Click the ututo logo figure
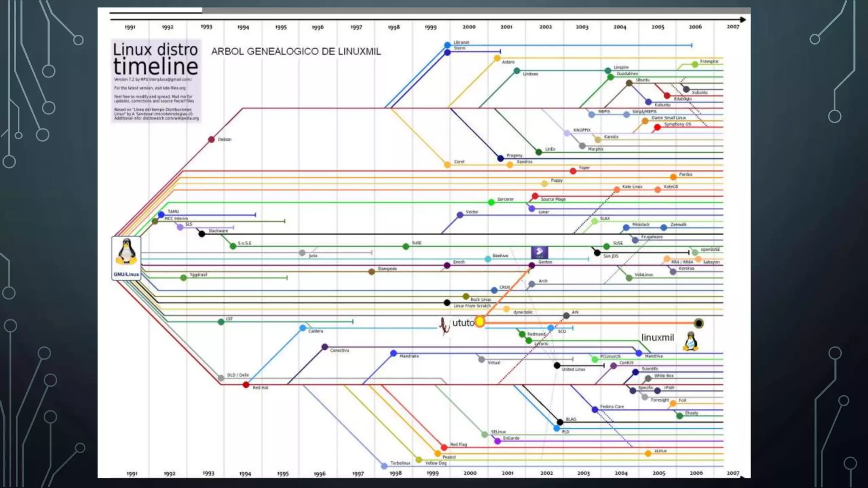The height and width of the screenshot is (488, 868). [444, 325]
